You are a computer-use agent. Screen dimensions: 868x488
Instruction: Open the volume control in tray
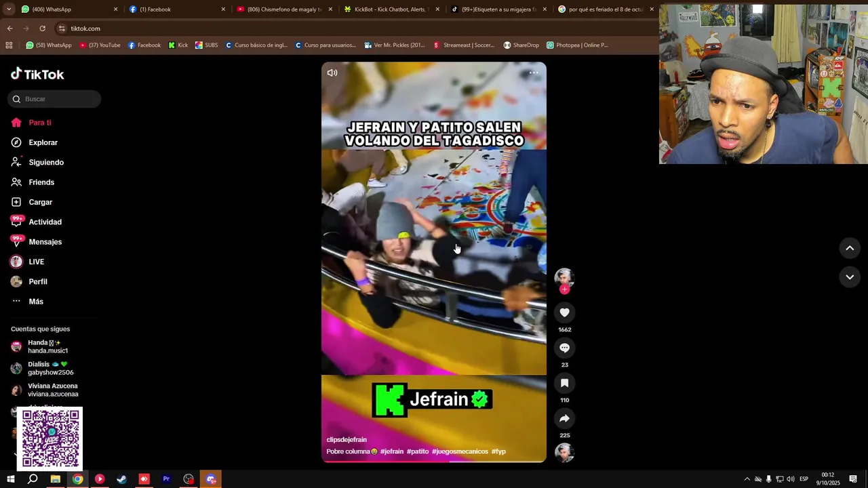[x=791, y=479]
